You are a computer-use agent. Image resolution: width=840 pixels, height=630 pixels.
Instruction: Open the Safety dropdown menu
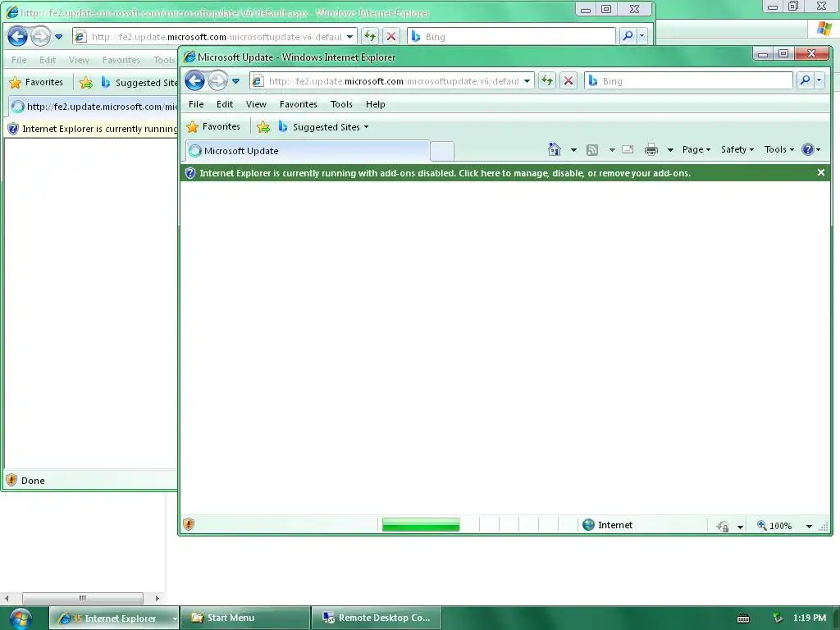tap(737, 149)
